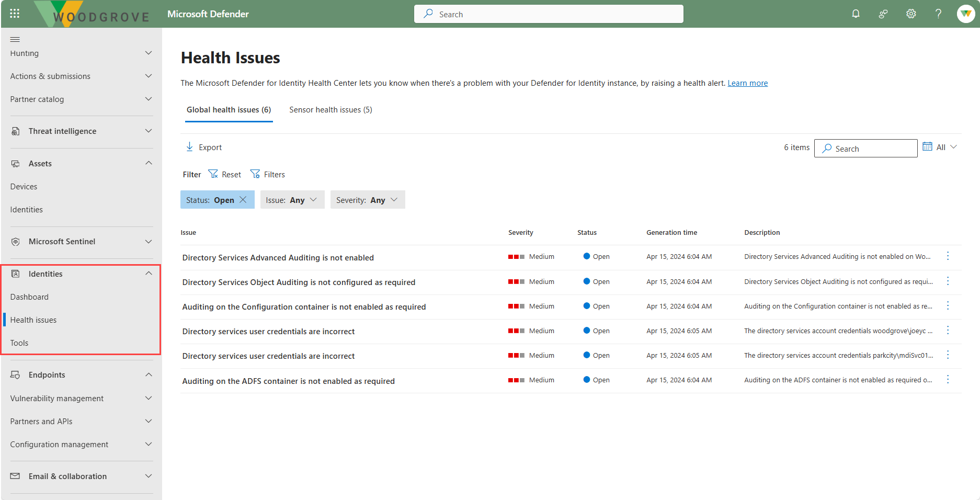Follow the Learn more link
Screen dimensions: 980x500
(747, 83)
